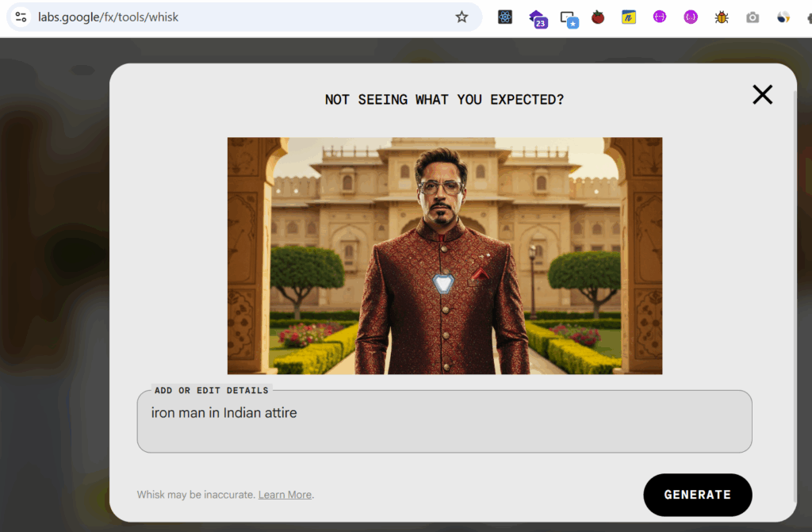Open the Learn More link
Image resolution: width=812 pixels, height=532 pixels.
click(285, 495)
